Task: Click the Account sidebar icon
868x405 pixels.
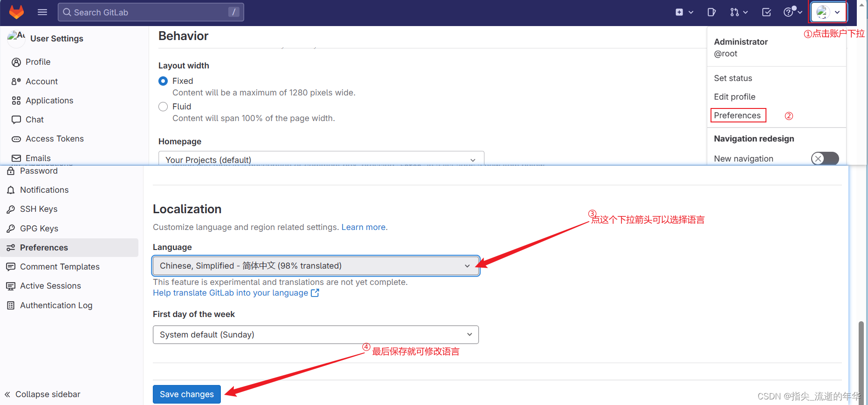Action: pos(16,81)
